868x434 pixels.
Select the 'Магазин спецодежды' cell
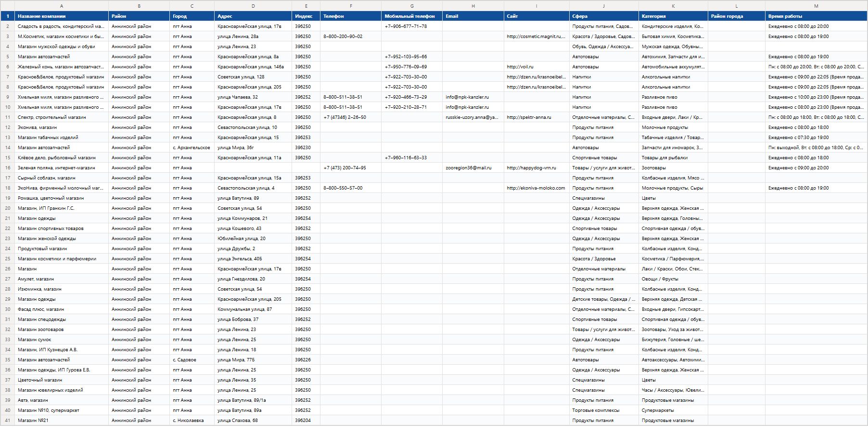click(x=62, y=319)
